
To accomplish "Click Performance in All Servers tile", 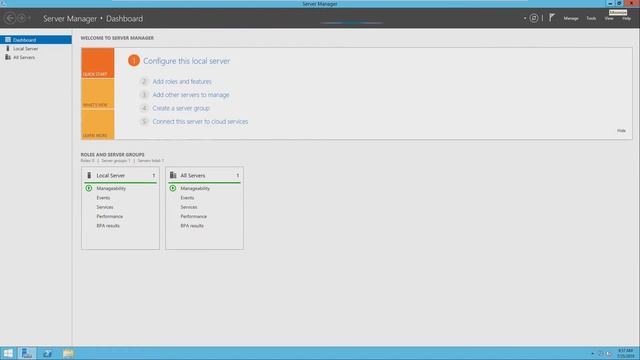I will pos(193,216).
